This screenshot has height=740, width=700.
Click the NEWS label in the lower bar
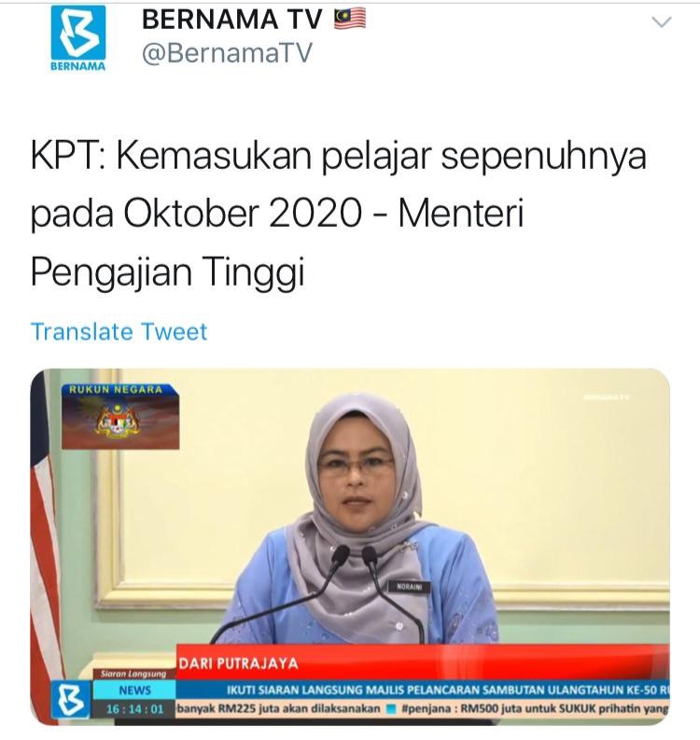coord(134,691)
